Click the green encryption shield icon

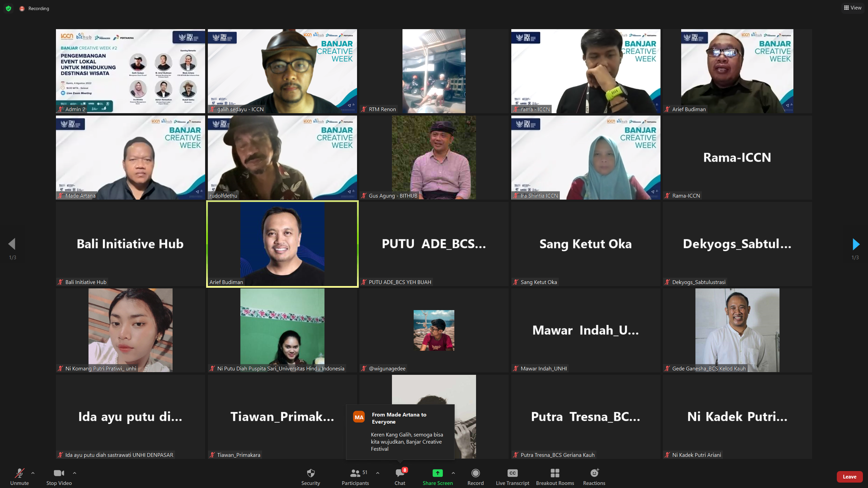[8, 8]
